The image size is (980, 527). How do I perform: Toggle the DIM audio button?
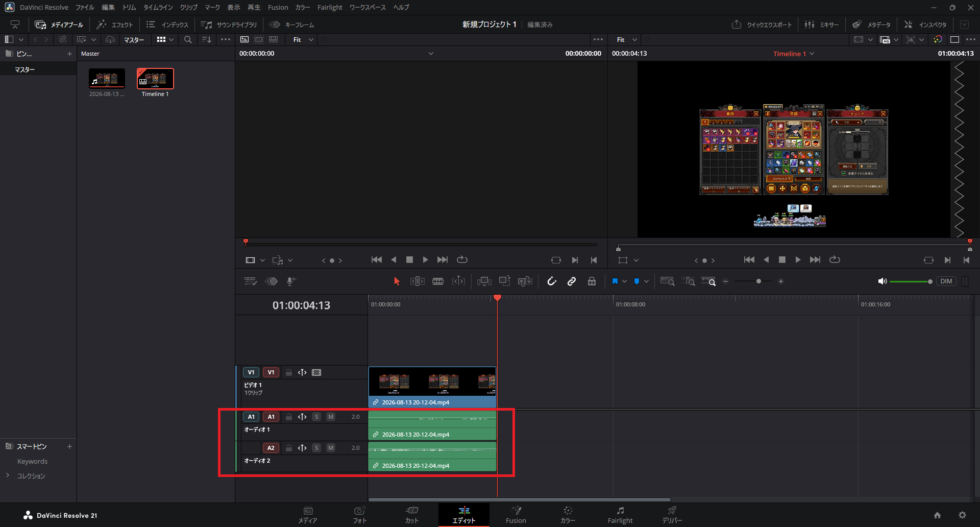[x=946, y=281]
